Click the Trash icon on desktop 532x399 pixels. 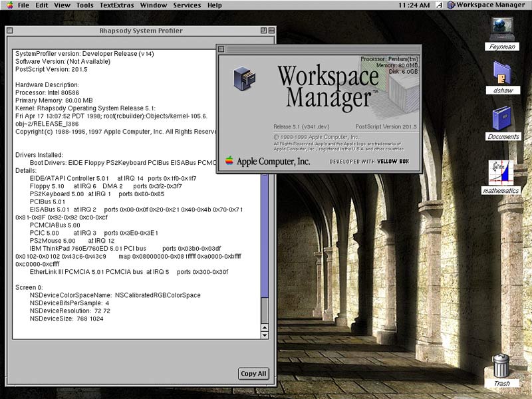point(501,366)
